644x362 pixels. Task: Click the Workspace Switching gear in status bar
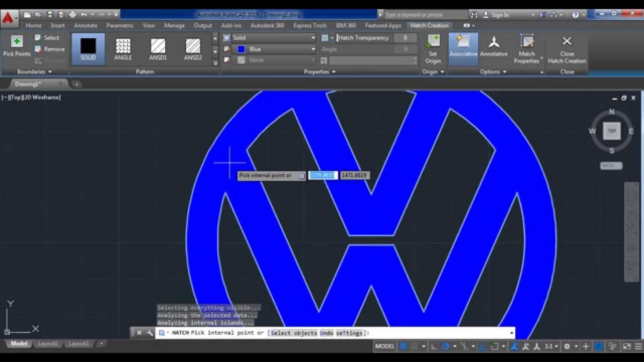point(567,346)
